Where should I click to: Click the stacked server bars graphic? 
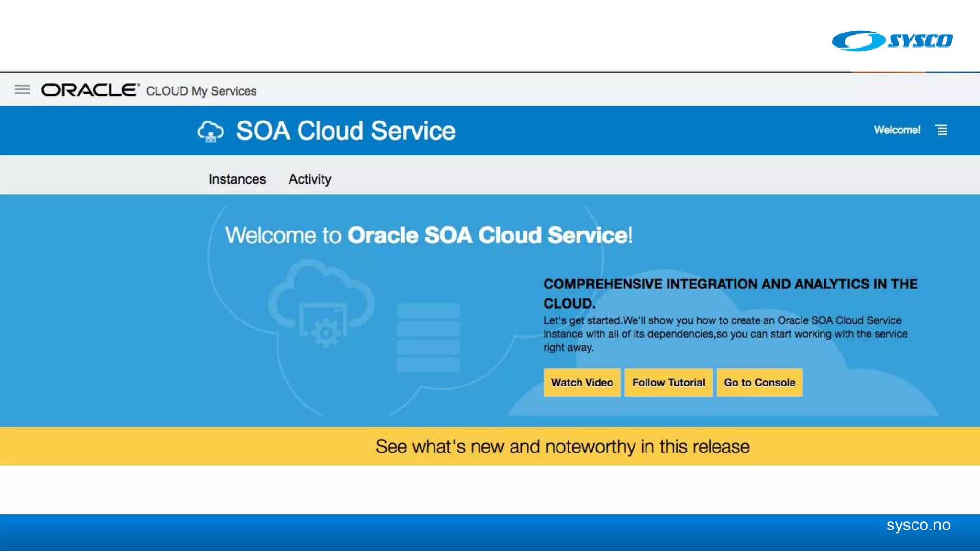[x=428, y=338]
